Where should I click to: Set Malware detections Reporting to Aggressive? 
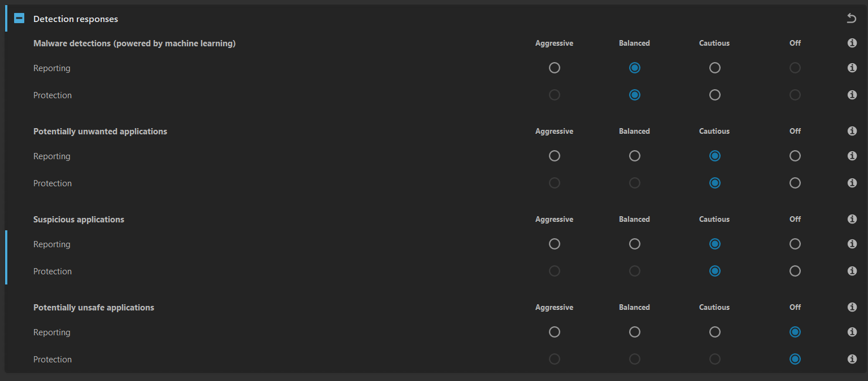[555, 68]
